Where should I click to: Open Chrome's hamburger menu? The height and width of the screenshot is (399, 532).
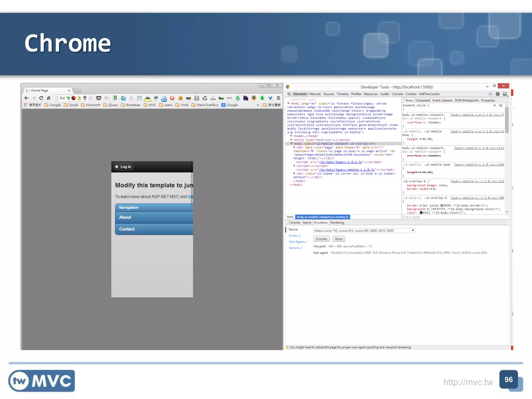278,98
